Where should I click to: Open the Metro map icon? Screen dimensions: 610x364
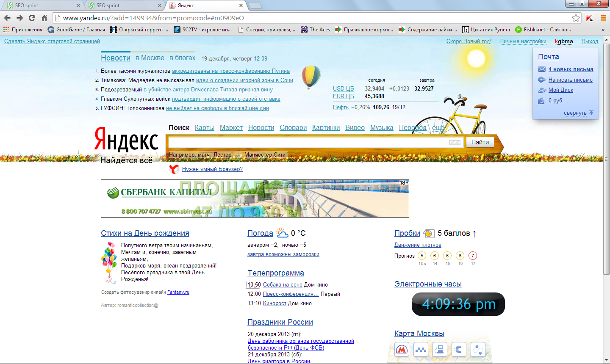(x=402, y=350)
